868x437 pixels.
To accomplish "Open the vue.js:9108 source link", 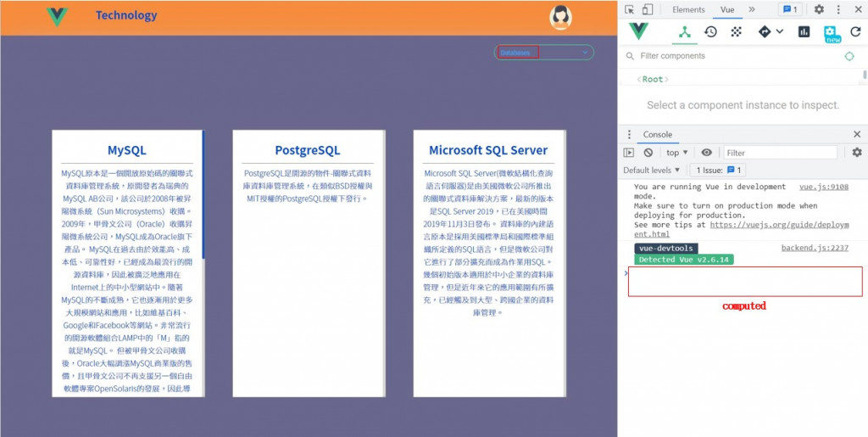I will [x=824, y=187].
